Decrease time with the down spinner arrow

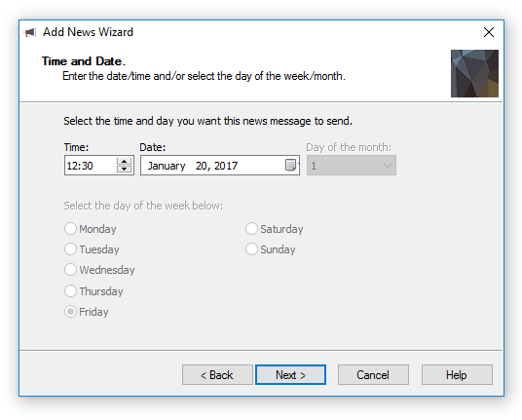125,169
